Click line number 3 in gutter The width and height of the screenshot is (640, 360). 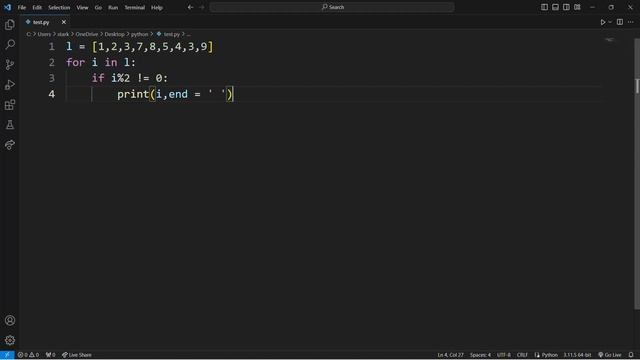click(x=51, y=78)
